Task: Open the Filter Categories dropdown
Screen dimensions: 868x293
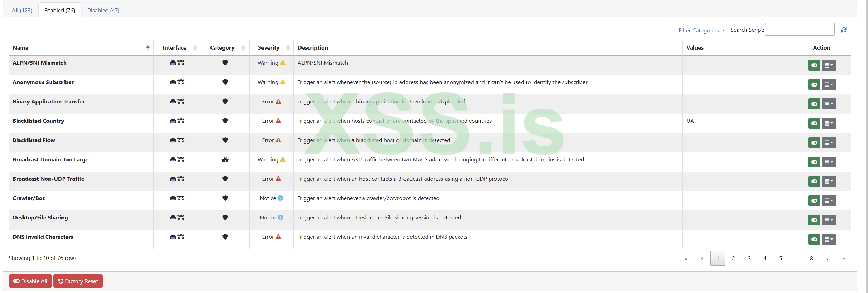Action: (701, 31)
